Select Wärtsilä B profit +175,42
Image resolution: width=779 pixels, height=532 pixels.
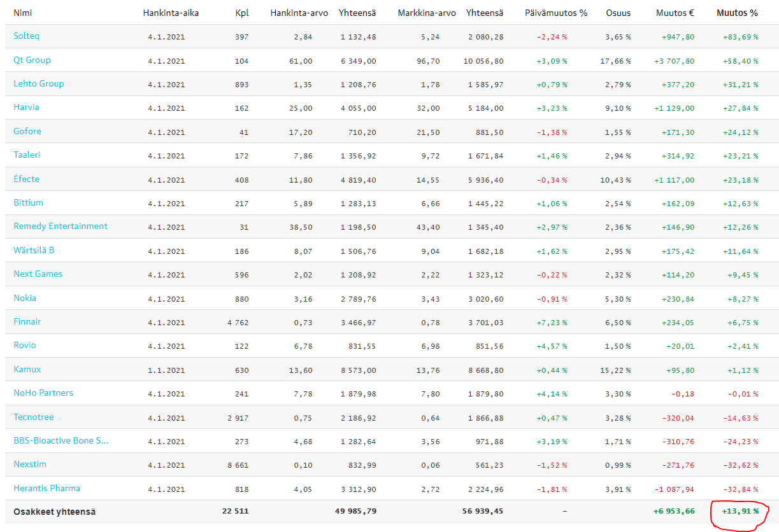pyautogui.click(x=677, y=251)
